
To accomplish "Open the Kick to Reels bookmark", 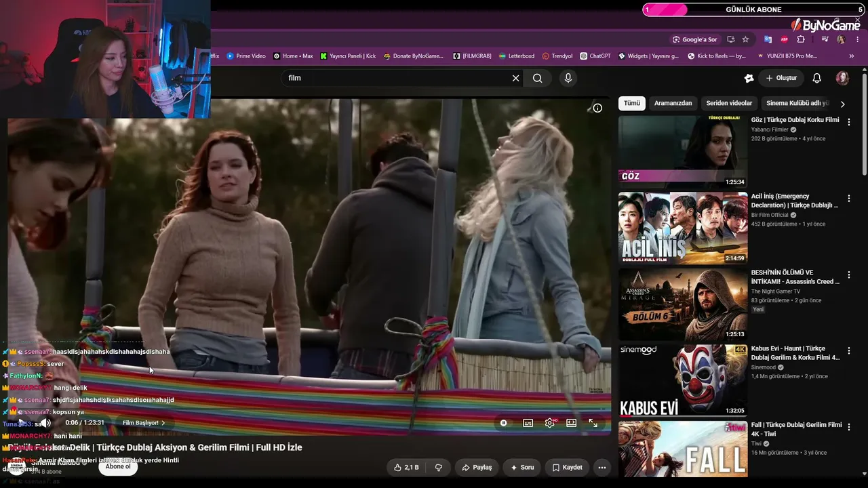I will coord(717,56).
